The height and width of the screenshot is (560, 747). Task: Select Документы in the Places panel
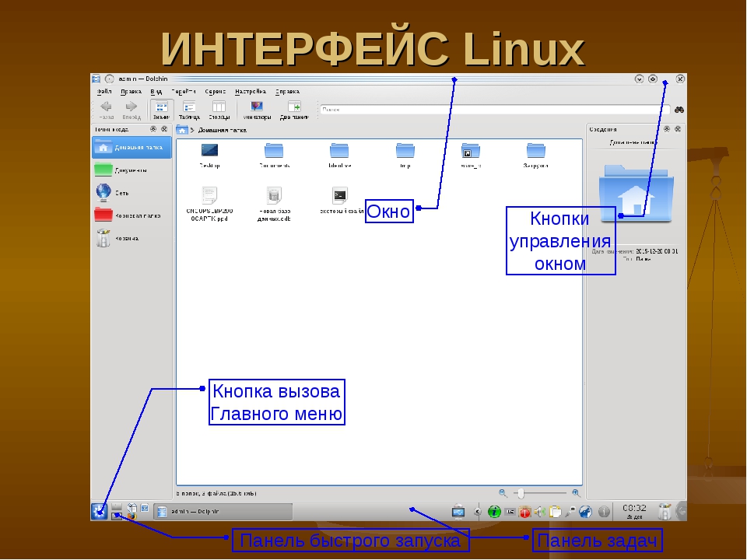(132, 170)
